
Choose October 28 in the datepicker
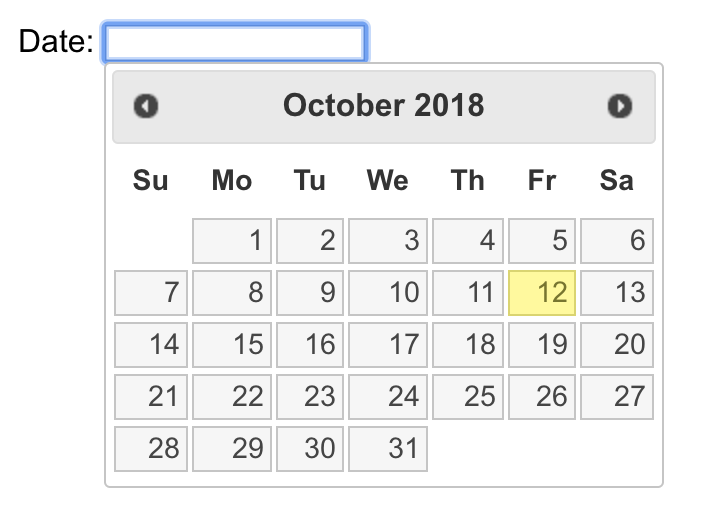tap(151, 449)
